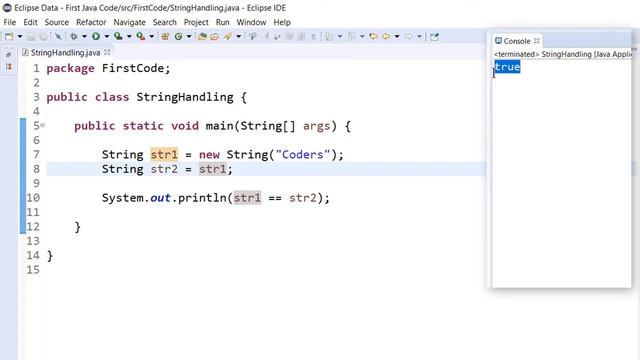Click 'args' parameter on line 5

coord(316,126)
